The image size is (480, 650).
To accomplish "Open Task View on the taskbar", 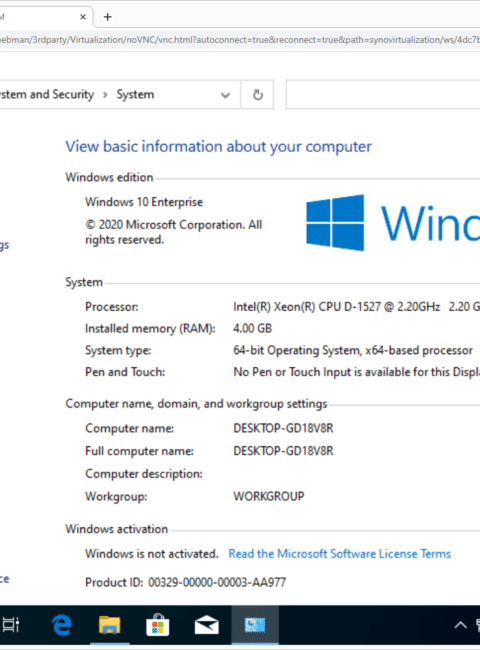I will [11, 625].
